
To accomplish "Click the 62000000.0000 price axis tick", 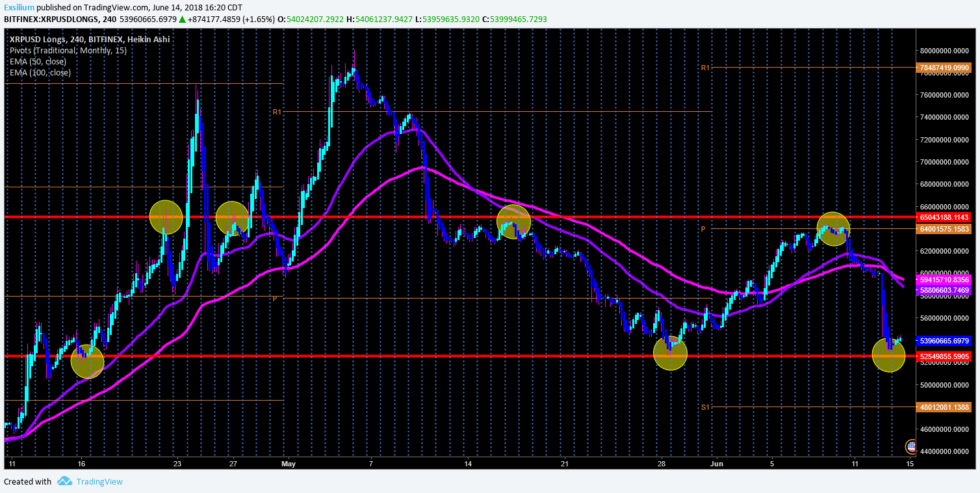I will [945, 251].
